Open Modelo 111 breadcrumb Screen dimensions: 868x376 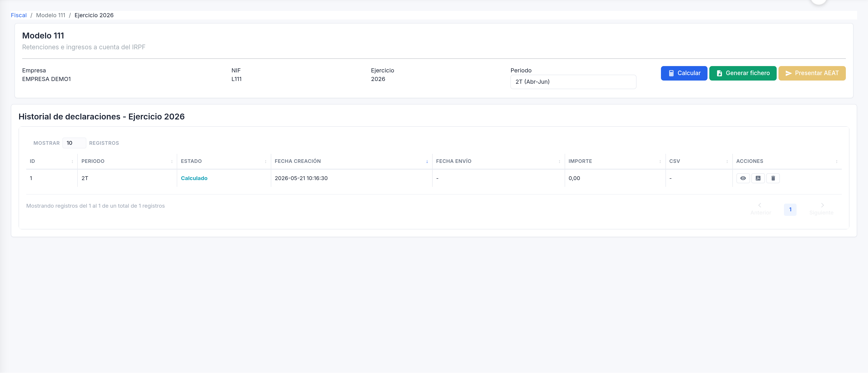pyautogui.click(x=51, y=15)
